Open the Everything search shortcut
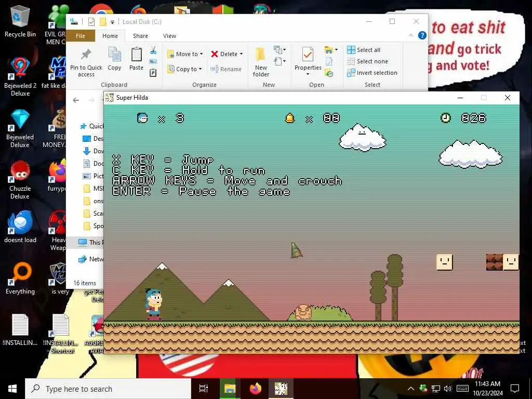This screenshot has height=399, width=532. [x=20, y=278]
